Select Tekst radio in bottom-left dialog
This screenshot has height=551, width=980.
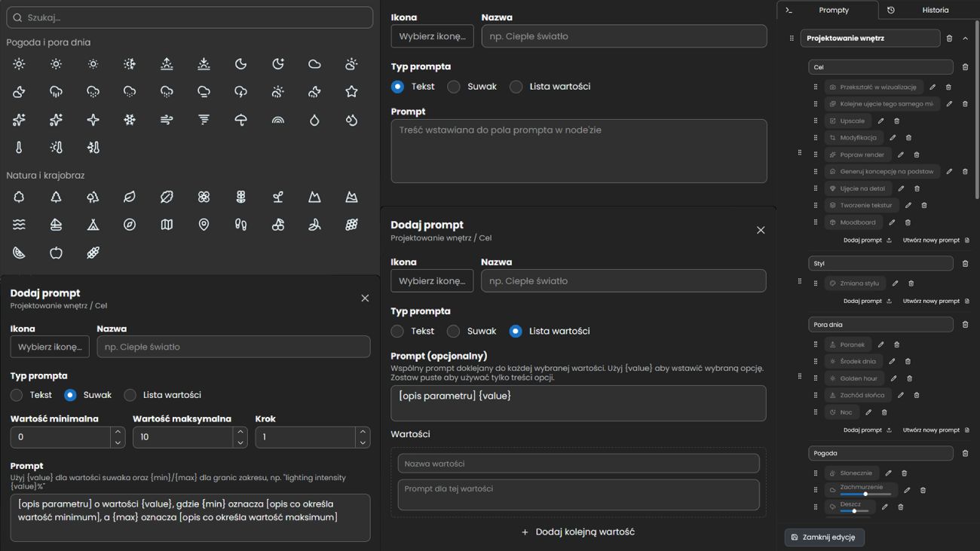pyautogui.click(x=17, y=395)
